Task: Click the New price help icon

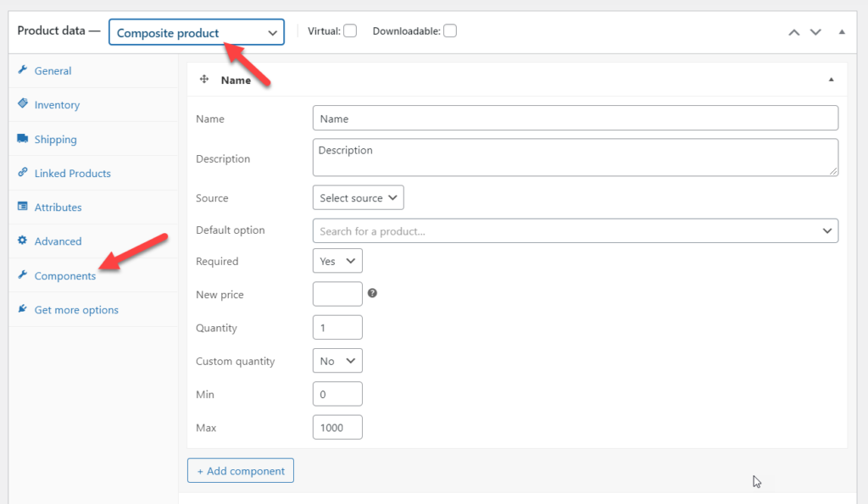Action: [x=373, y=293]
